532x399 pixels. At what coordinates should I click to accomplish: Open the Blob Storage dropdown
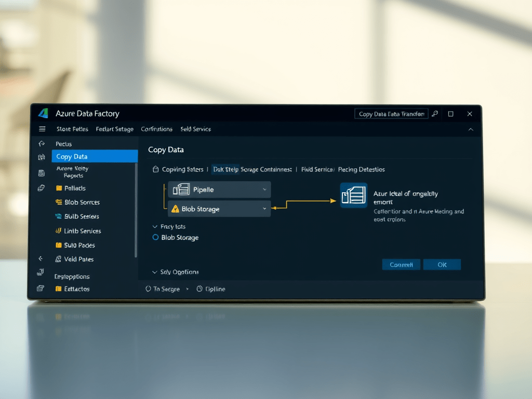[x=264, y=209]
